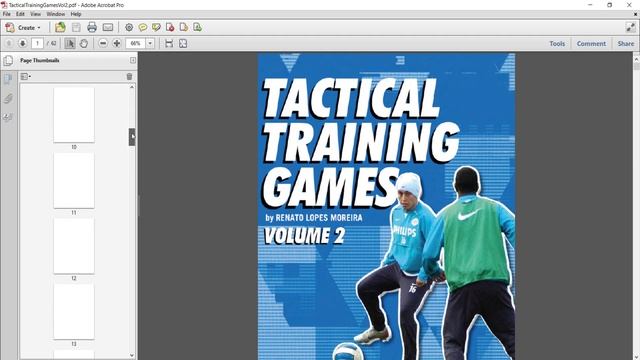
Task: Close the document with the menu bar X
Action: coord(635,14)
